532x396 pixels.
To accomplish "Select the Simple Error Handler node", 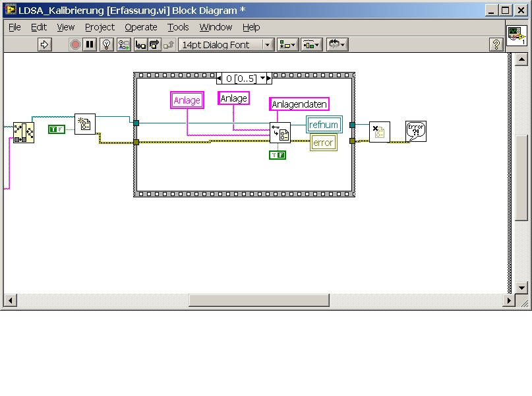I will click(x=416, y=131).
